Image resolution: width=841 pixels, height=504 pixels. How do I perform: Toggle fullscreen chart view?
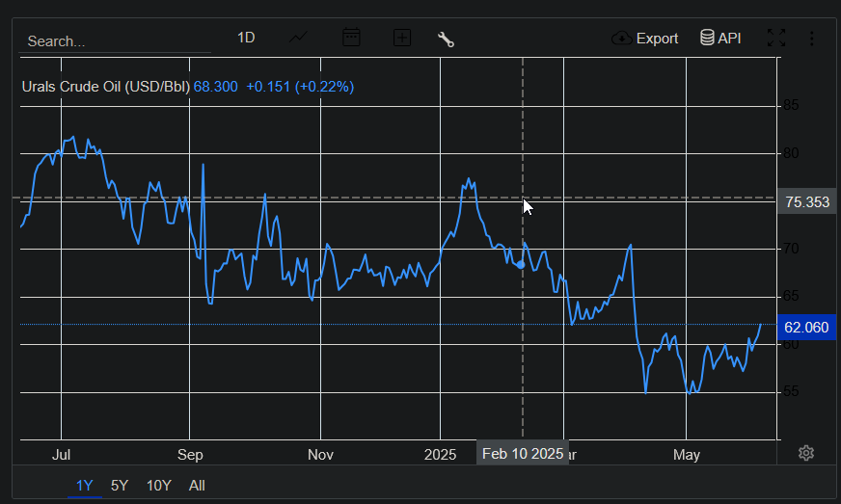tap(775, 38)
